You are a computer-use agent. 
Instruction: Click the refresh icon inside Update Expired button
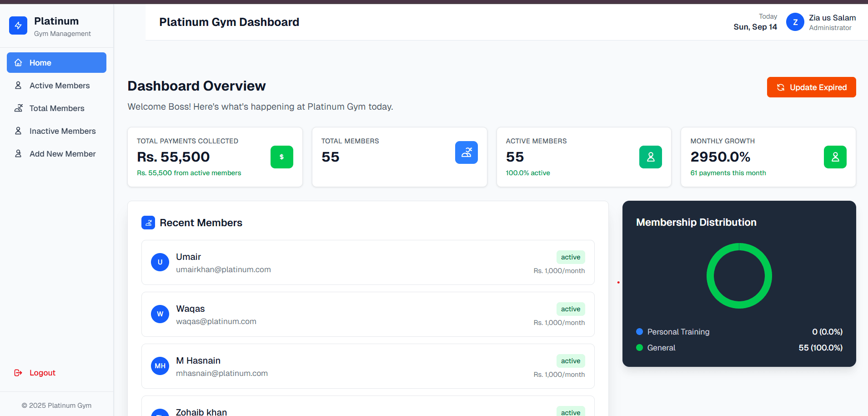[x=781, y=87]
